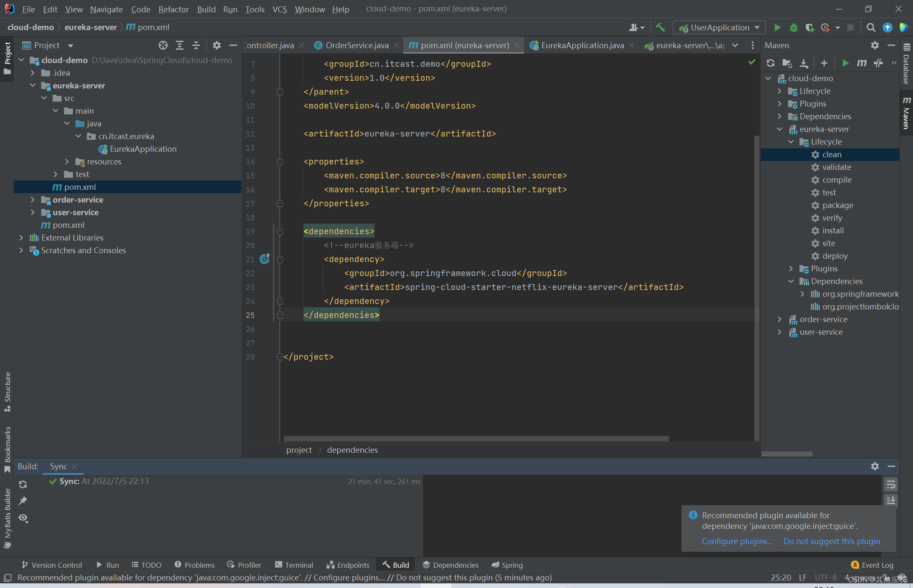Click Select Opened File target icon
Viewport: 913px width, 588px height.
[x=163, y=45]
